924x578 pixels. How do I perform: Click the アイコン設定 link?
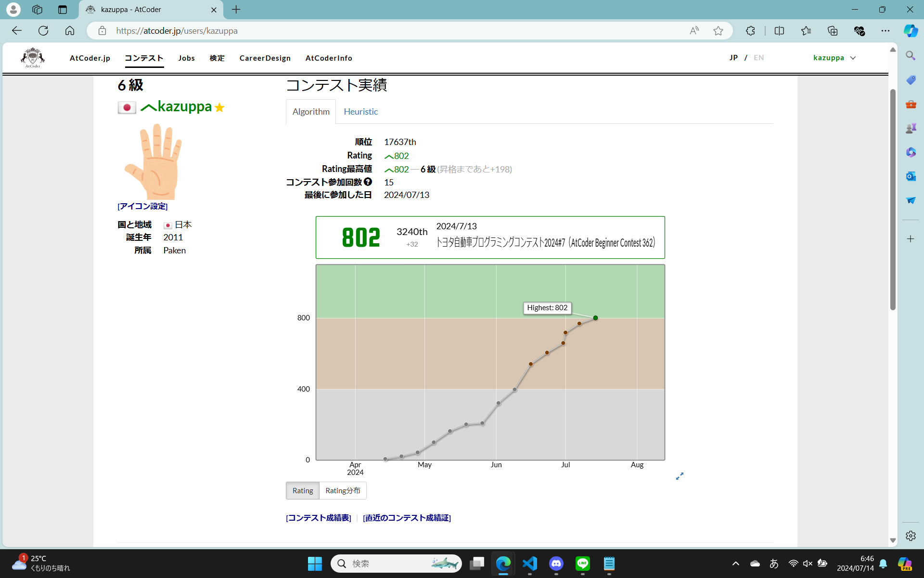(x=142, y=206)
